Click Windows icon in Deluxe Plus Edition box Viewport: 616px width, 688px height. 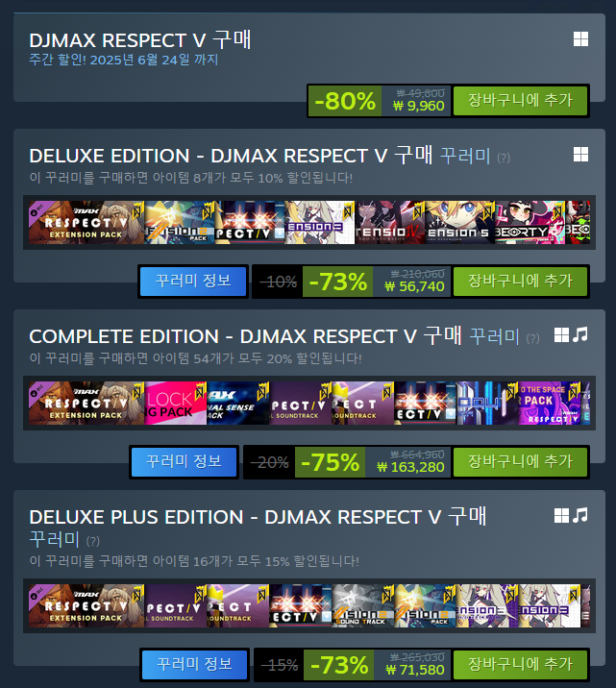pos(561,516)
